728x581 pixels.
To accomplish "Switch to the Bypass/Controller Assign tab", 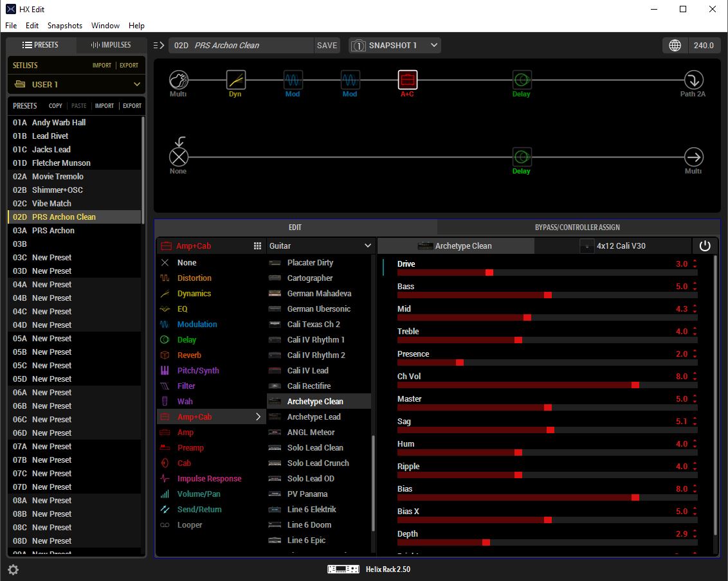I will (577, 228).
